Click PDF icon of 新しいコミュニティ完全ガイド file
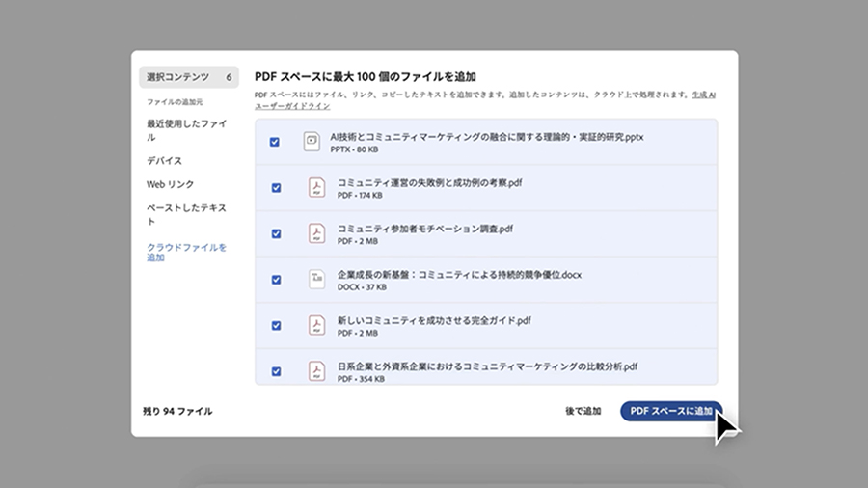868x488 pixels. pyautogui.click(x=316, y=325)
